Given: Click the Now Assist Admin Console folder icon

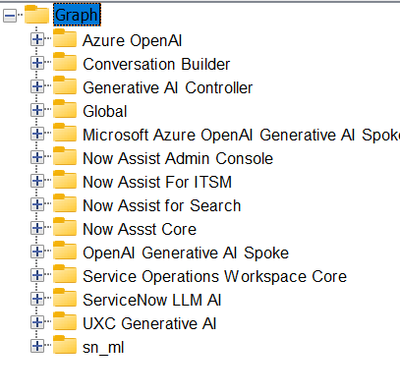Looking at the screenshot, I should pos(65,157).
